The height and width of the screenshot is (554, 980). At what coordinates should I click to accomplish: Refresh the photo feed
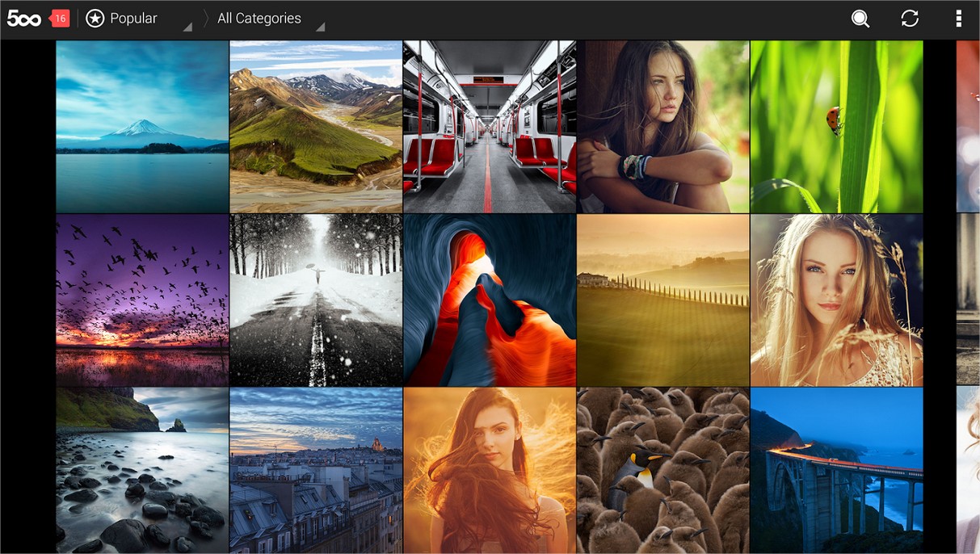click(x=910, y=19)
